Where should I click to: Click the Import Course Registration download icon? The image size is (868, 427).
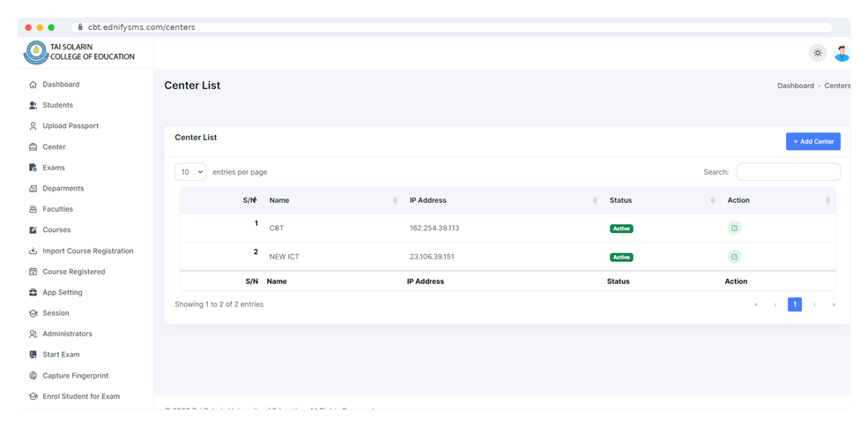coord(33,251)
